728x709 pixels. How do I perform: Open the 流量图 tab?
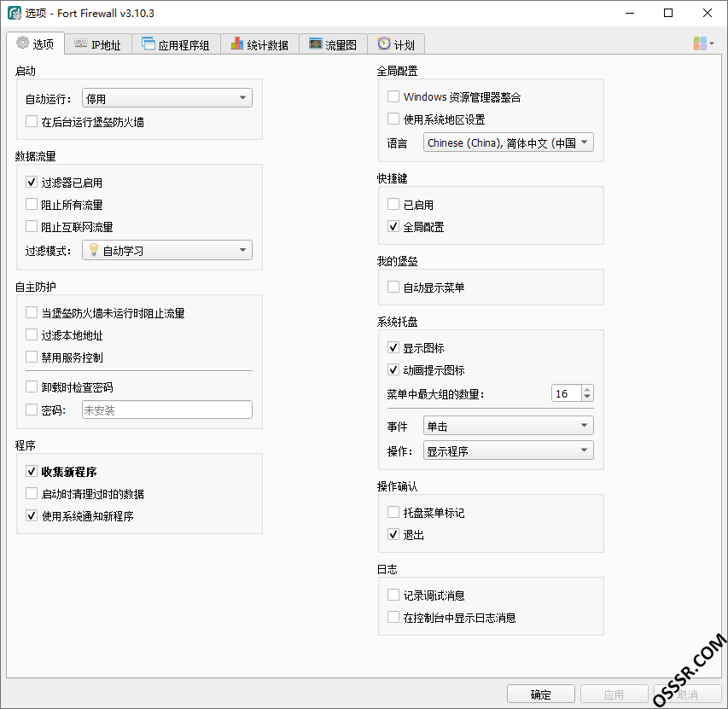click(333, 44)
